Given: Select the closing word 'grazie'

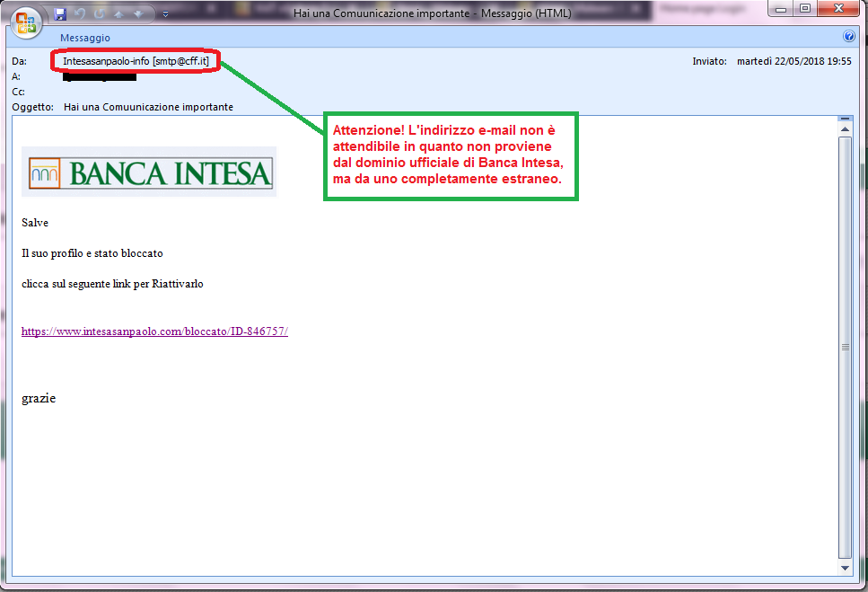Looking at the screenshot, I should click(39, 398).
